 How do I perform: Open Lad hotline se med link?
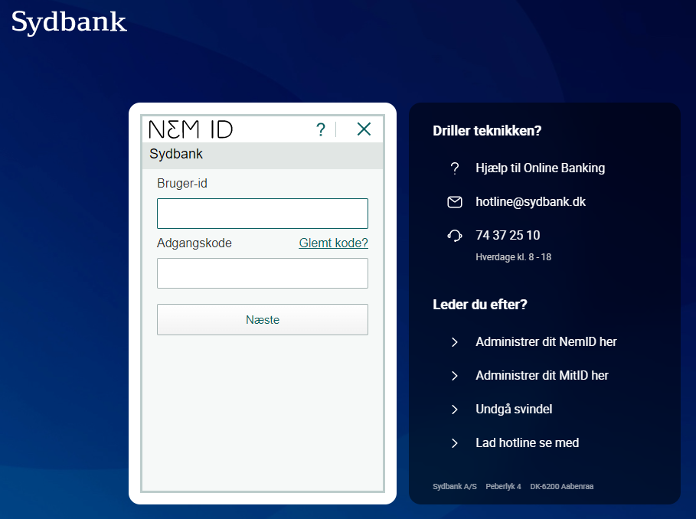[527, 443]
